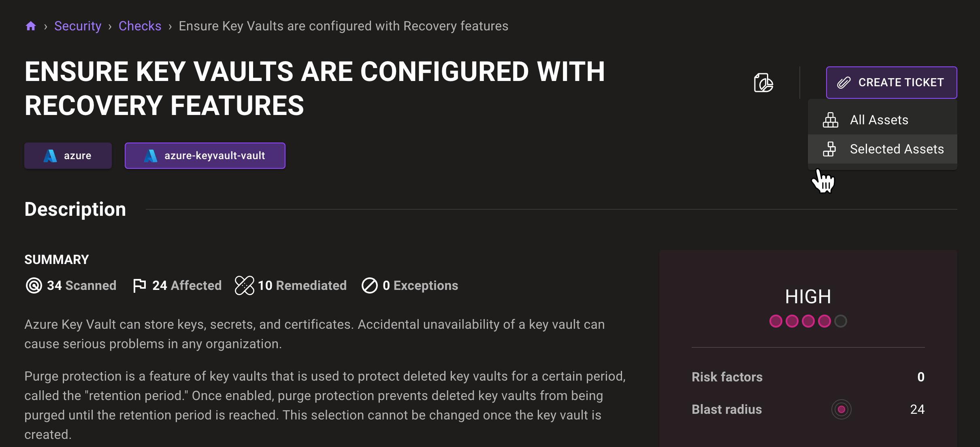
Task: Click the home breadcrumb icon
Action: point(31,26)
